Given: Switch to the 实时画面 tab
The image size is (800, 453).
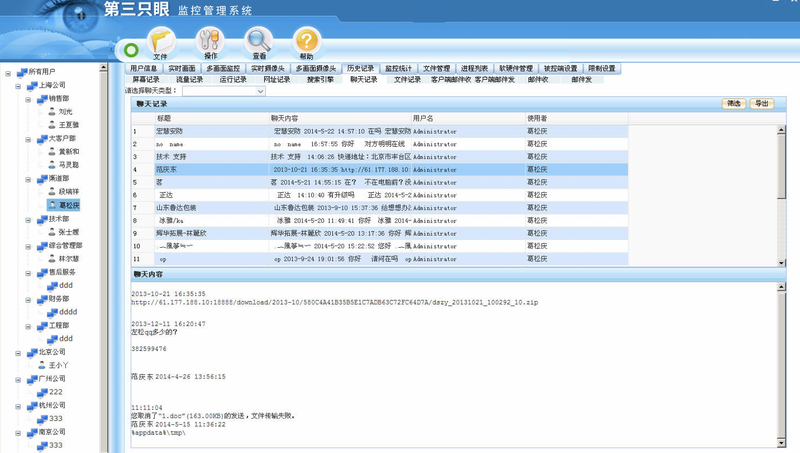Looking at the screenshot, I should pyautogui.click(x=182, y=68).
